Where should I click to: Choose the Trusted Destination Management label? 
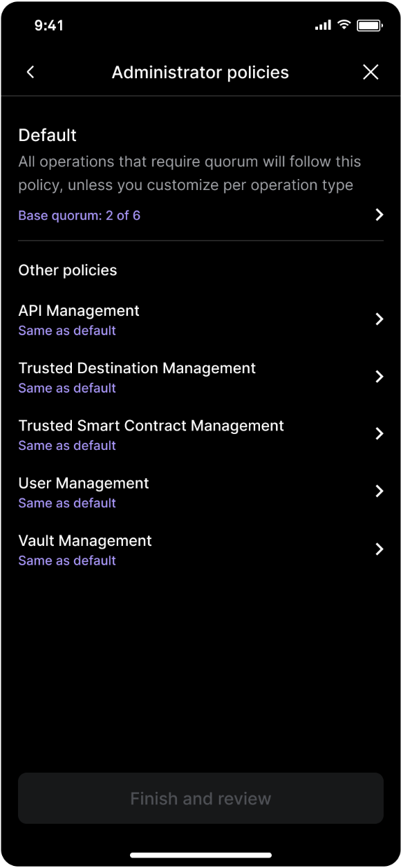click(137, 368)
